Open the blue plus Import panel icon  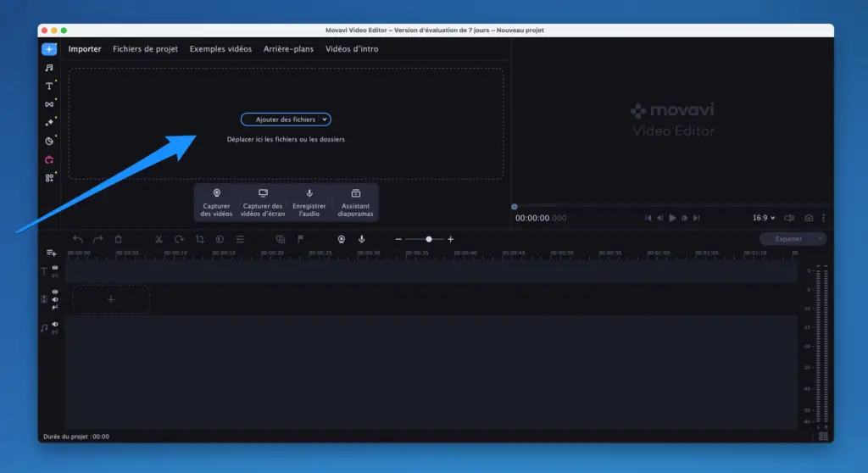[x=48, y=49]
